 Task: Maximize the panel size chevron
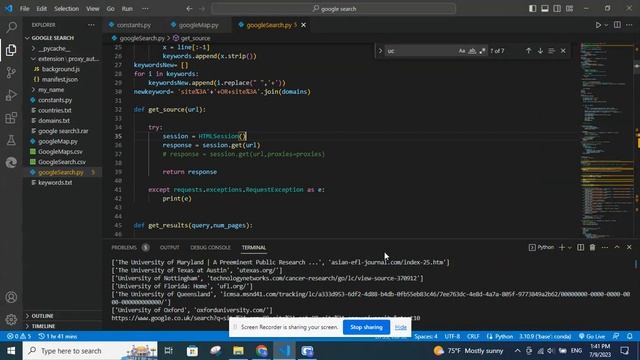point(617,247)
